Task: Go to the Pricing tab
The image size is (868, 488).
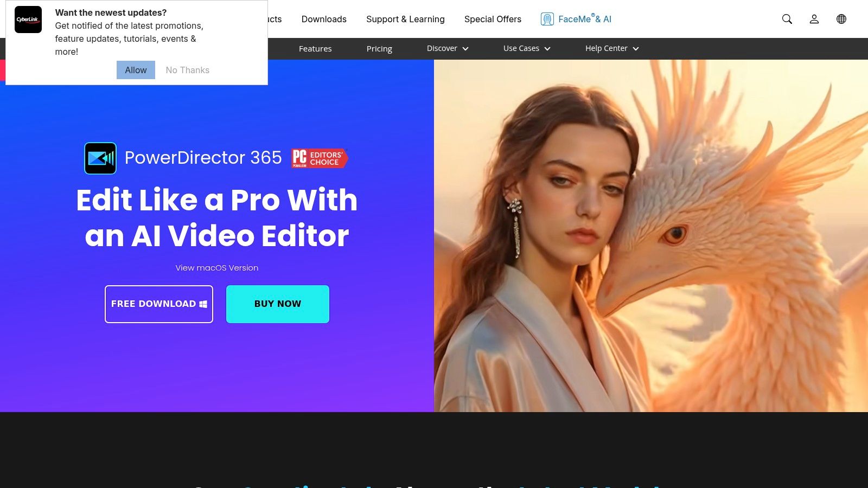Action: click(379, 49)
